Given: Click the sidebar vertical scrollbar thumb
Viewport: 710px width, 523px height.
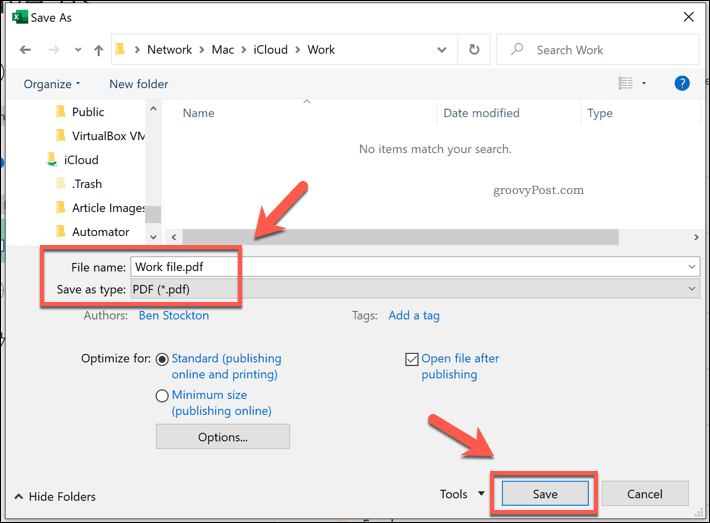Looking at the screenshot, I should click(x=153, y=215).
